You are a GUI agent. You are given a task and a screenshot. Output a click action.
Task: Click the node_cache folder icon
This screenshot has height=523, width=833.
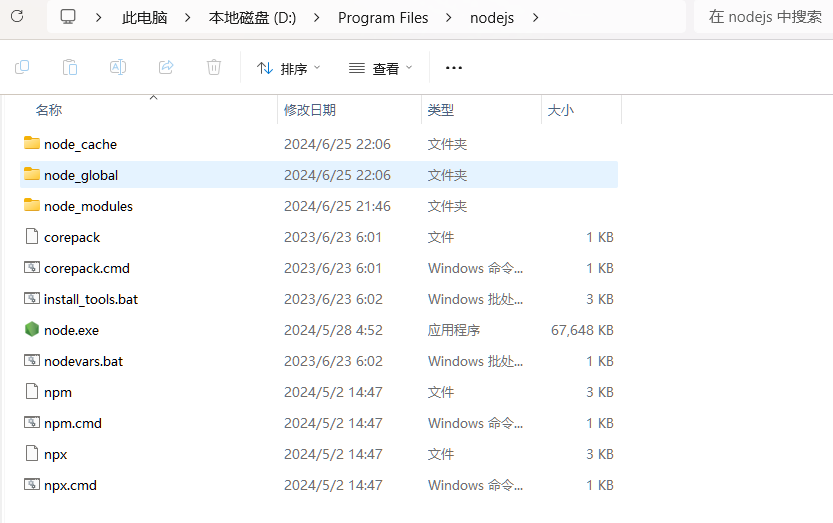(32, 143)
